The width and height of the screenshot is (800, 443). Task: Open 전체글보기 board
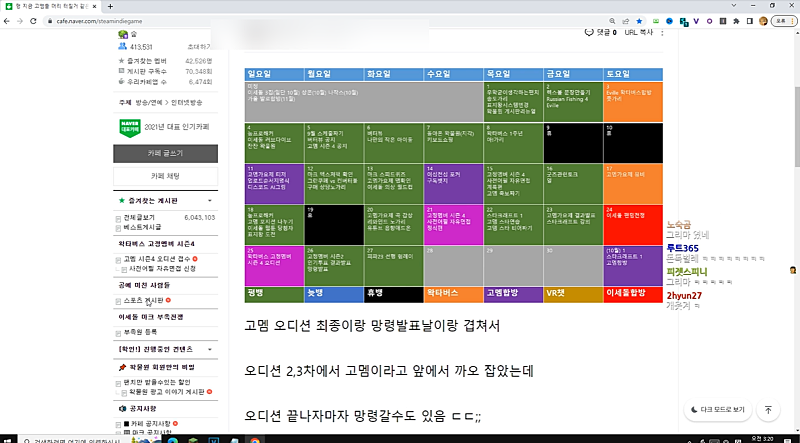[141, 216]
